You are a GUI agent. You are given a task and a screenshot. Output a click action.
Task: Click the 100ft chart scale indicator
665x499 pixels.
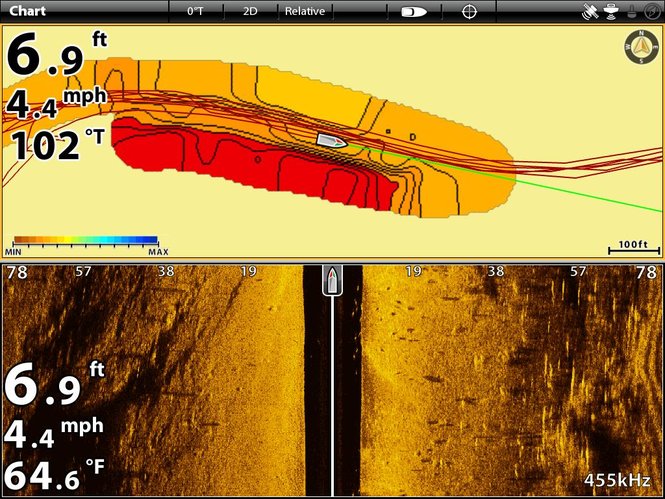(631, 247)
